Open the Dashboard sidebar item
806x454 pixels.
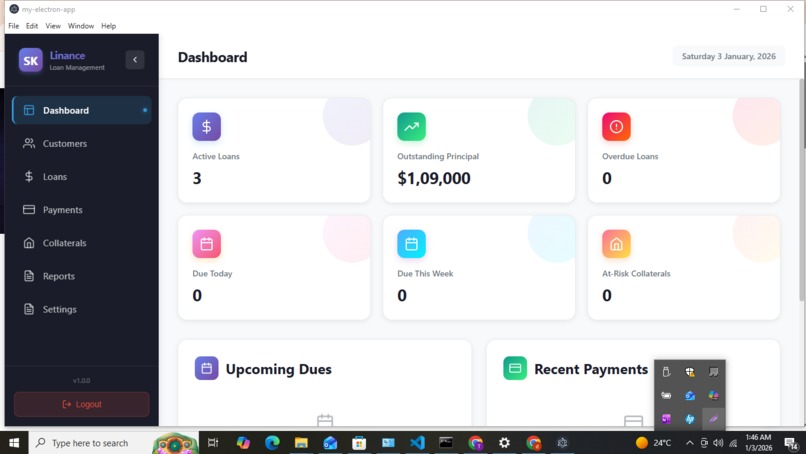point(82,110)
